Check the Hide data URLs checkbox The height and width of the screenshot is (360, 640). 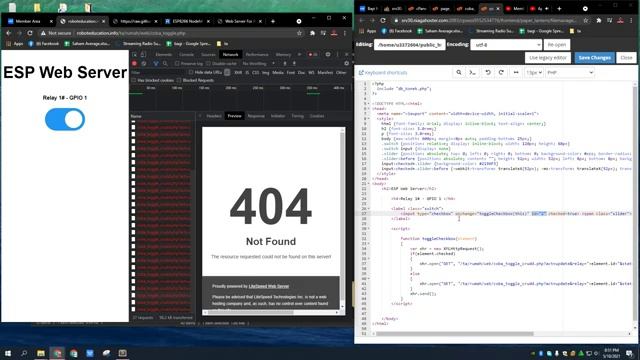point(191,72)
